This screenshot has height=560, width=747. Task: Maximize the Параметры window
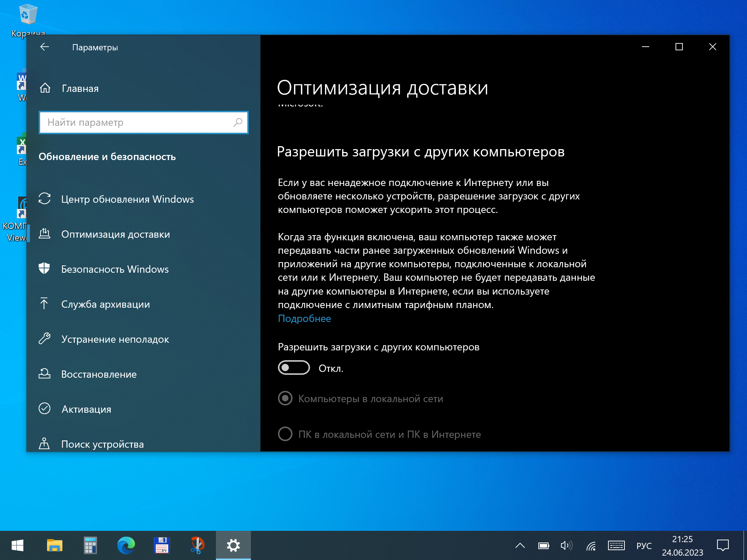point(679,47)
